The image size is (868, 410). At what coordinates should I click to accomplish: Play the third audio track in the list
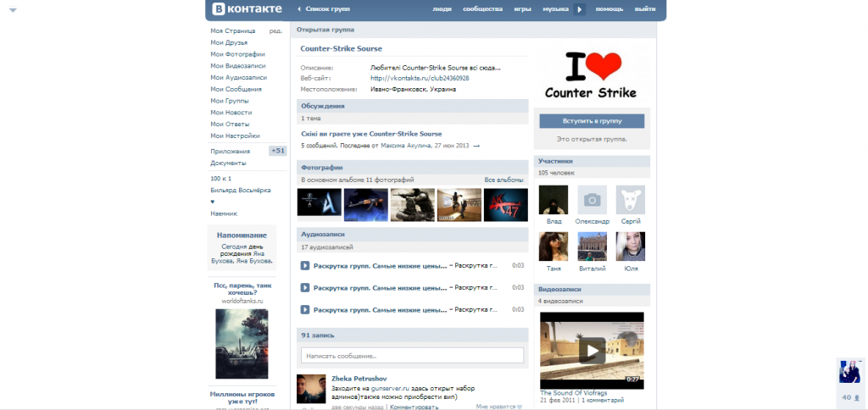tap(305, 309)
